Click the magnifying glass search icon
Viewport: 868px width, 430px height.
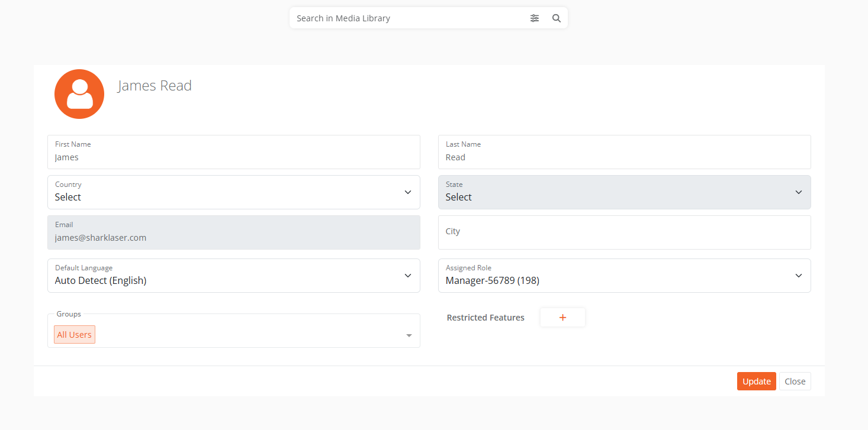click(x=556, y=18)
